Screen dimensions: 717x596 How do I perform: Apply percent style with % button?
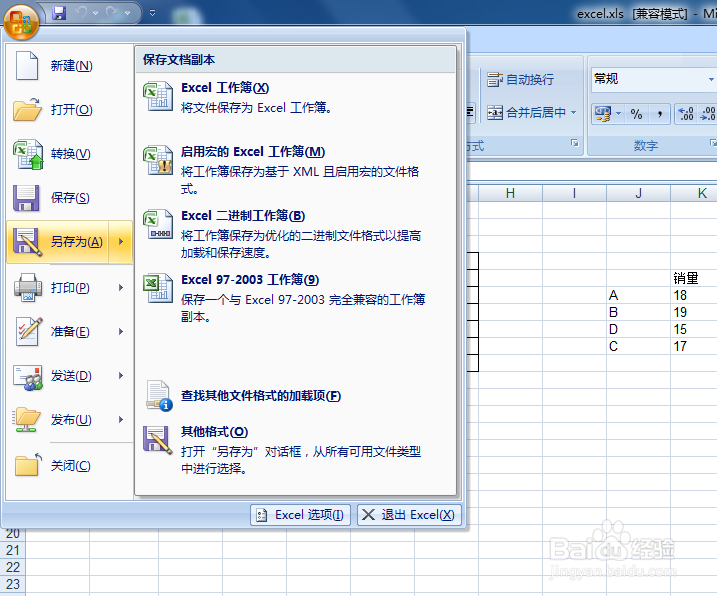[636, 114]
